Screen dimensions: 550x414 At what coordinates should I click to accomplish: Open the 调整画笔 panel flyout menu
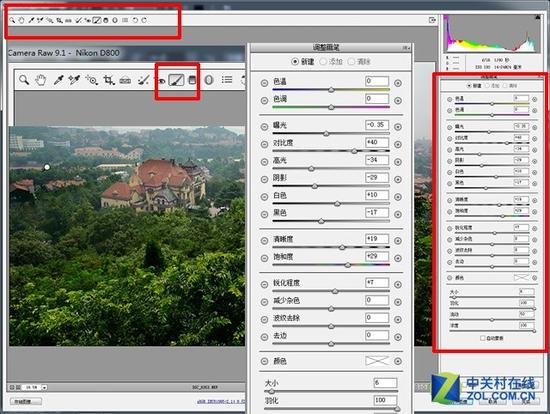pyautogui.click(x=406, y=47)
